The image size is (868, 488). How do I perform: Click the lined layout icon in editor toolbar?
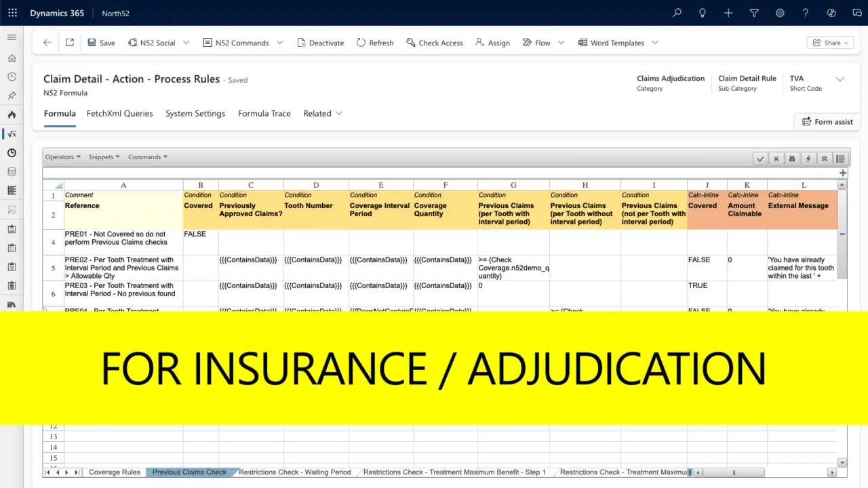pos(841,159)
